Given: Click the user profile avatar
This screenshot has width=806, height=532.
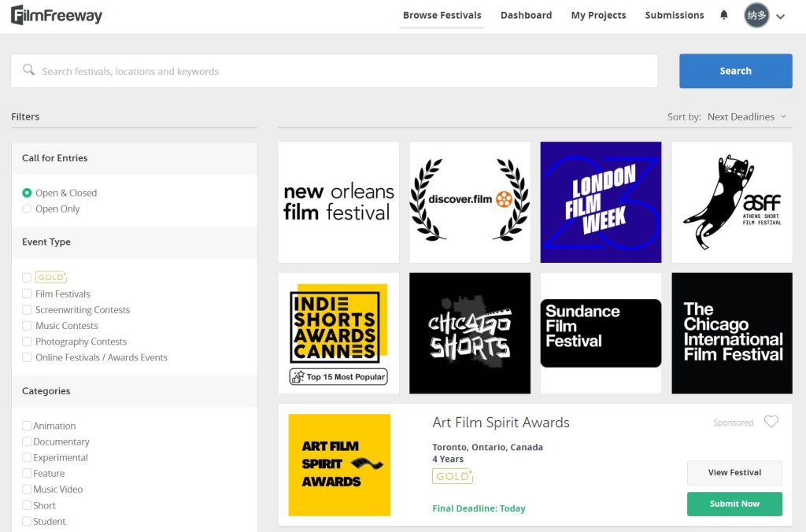Looking at the screenshot, I should pos(756,16).
